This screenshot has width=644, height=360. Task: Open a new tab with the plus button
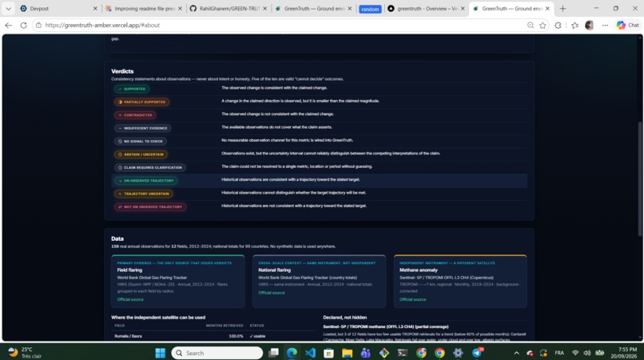[563, 8]
